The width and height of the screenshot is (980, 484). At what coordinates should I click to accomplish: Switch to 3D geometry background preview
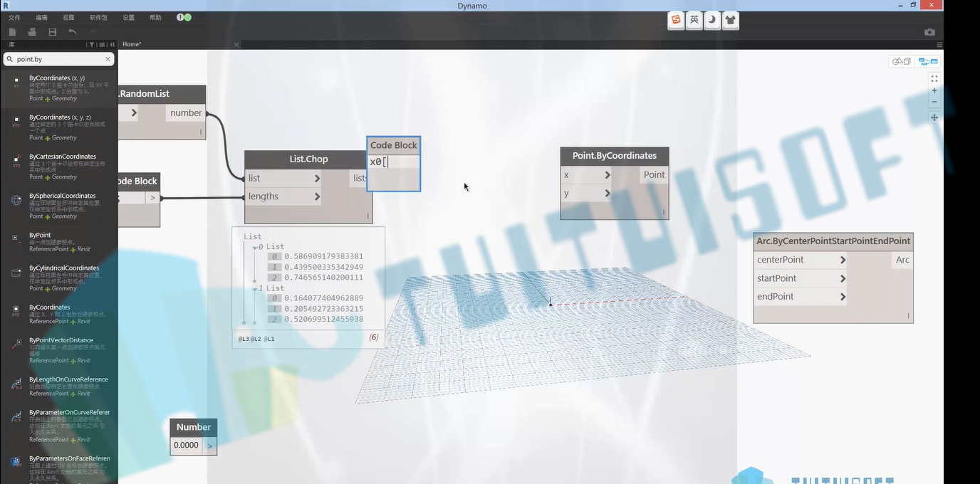tap(902, 61)
